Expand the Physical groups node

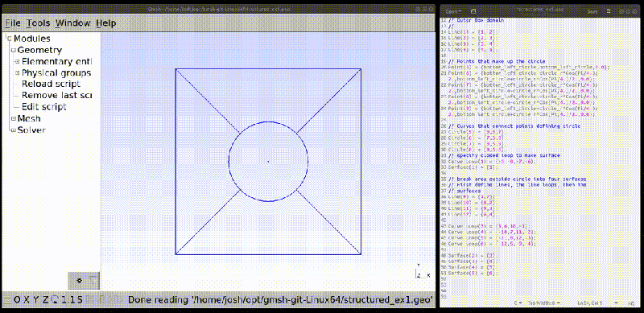(17, 73)
